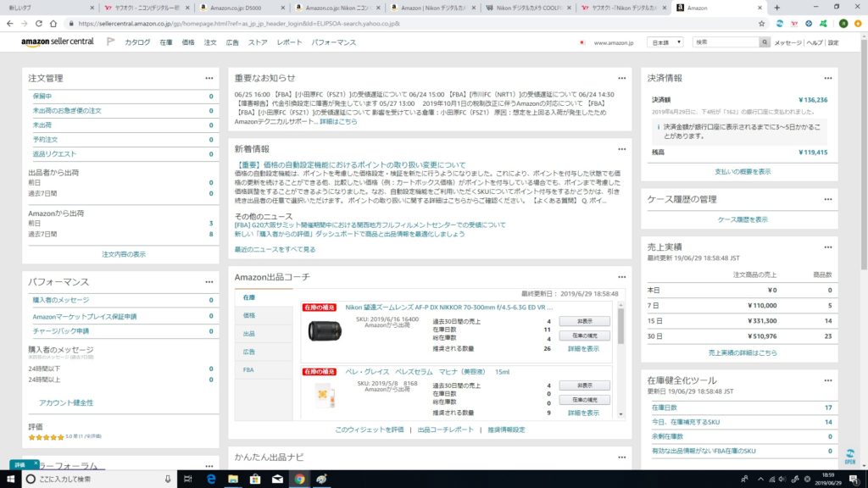Screen dimensions: 868x488
Task: Open File Explorer from taskbar
Action: pyautogui.click(x=233, y=480)
